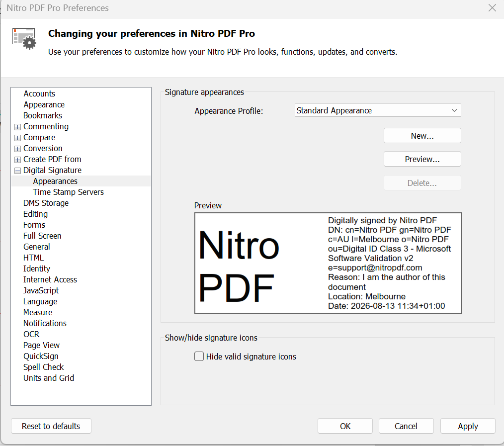
Task: Expand the Conversion tree node
Action: tap(18, 149)
